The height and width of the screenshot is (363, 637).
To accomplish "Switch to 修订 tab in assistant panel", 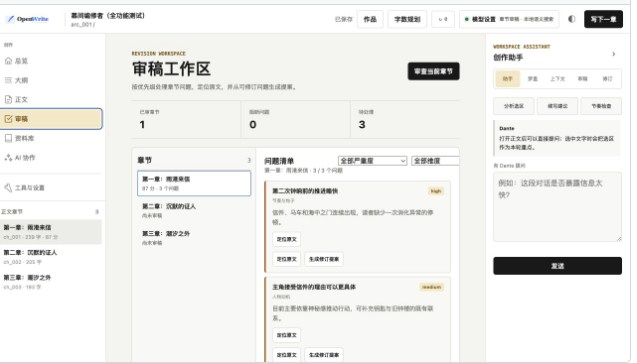I will coord(607,79).
